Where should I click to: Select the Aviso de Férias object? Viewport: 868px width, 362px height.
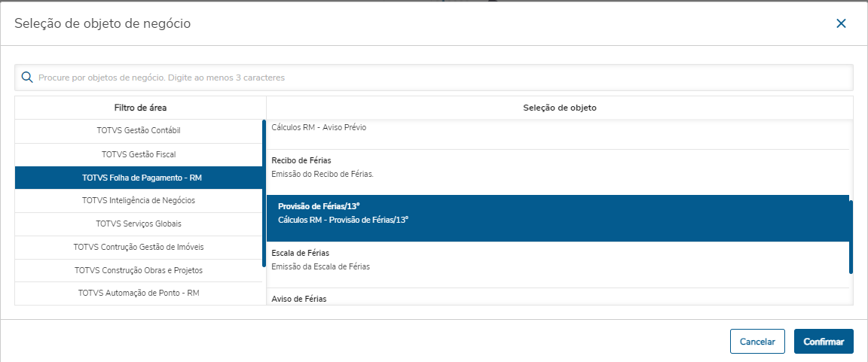(x=558, y=298)
